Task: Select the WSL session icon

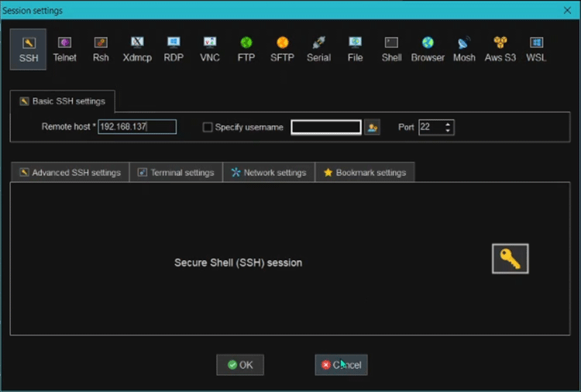Action: (536, 50)
